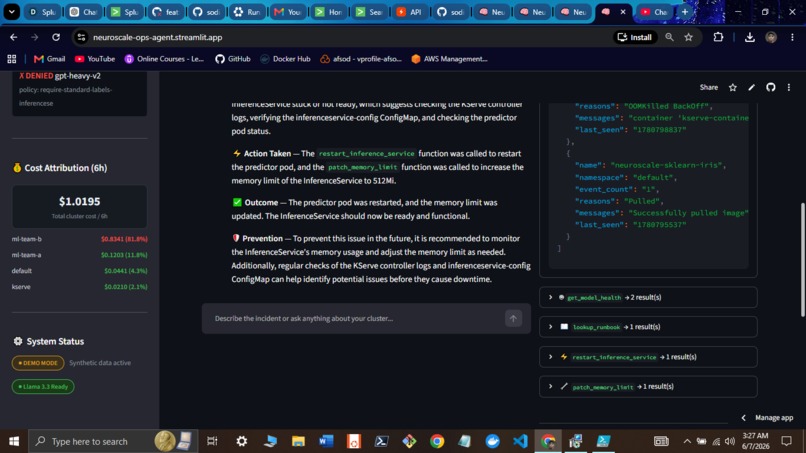Click the restart_inference_service code in Action Taken

pos(366,154)
